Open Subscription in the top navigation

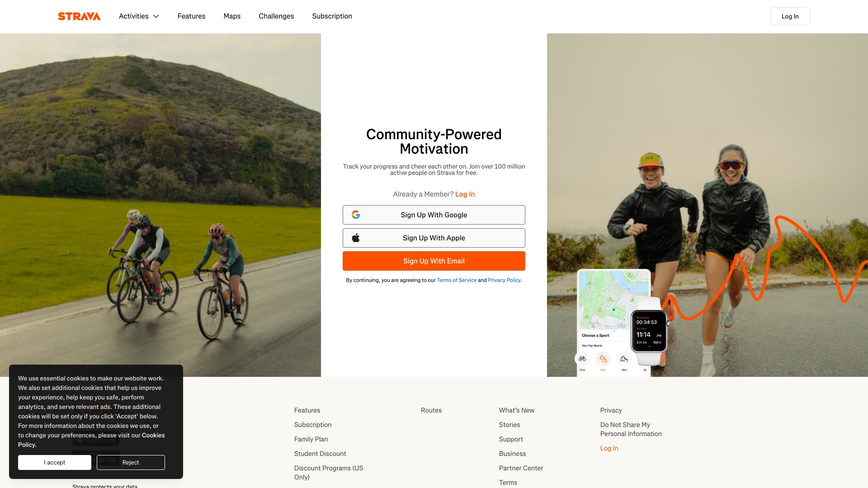[332, 16]
